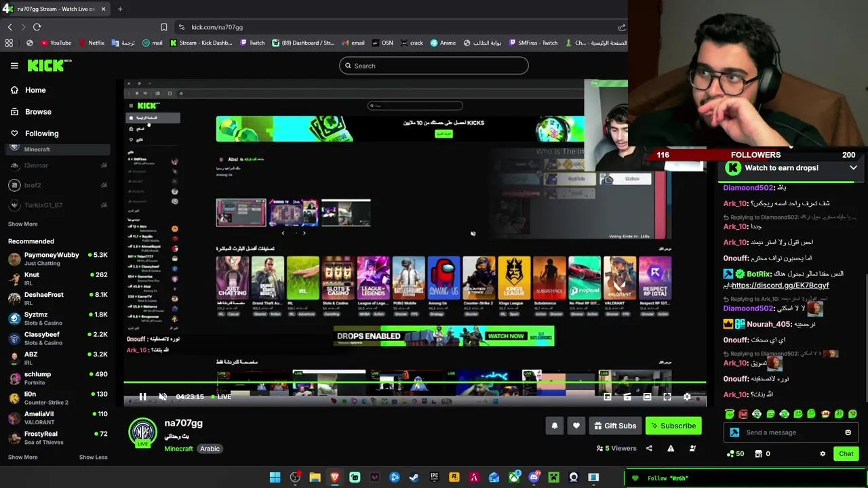The image size is (868, 488).
Task: Open Following in the sidebar
Action: pos(34,134)
